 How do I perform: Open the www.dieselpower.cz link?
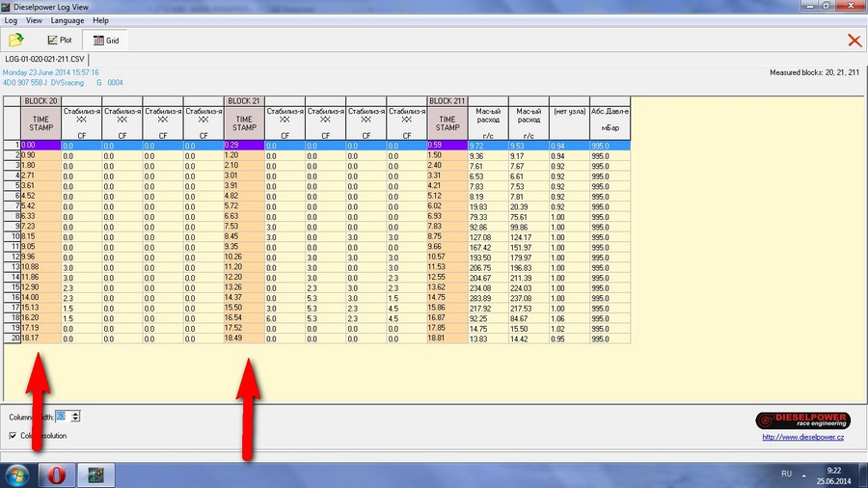(x=802, y=438)
